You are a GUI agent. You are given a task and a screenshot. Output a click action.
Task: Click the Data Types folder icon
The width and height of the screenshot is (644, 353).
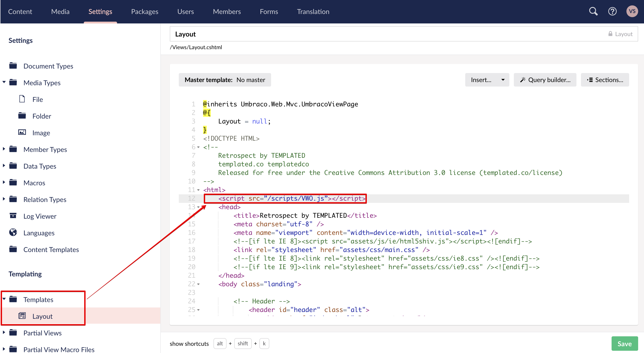pyautogui.click(x=13, y=166)
